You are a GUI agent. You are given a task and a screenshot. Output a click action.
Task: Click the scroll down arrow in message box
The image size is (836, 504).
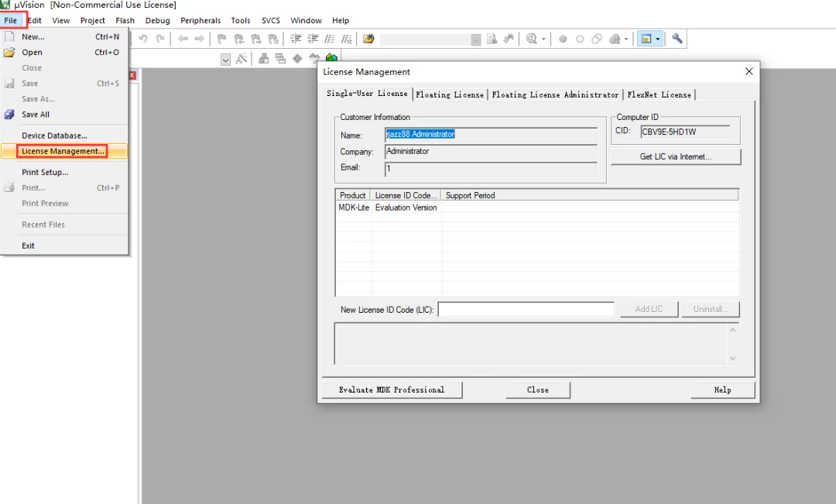(732, 358)
